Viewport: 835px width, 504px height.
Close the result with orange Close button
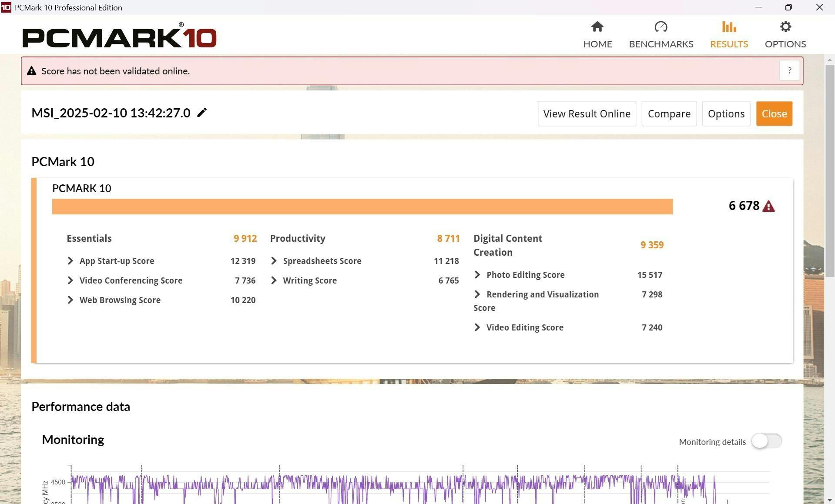[x=774, y=113]
